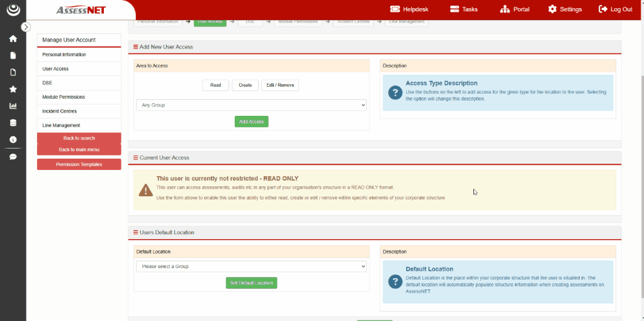Click the red Back to main menu button
This screenshot has width=644, height=321.
(x=79, y=149)
